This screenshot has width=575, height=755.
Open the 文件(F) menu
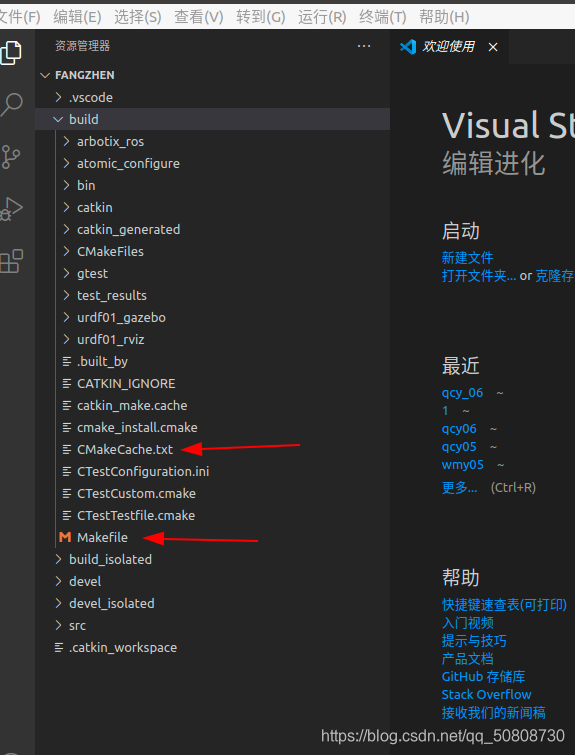tap(20, 17)
